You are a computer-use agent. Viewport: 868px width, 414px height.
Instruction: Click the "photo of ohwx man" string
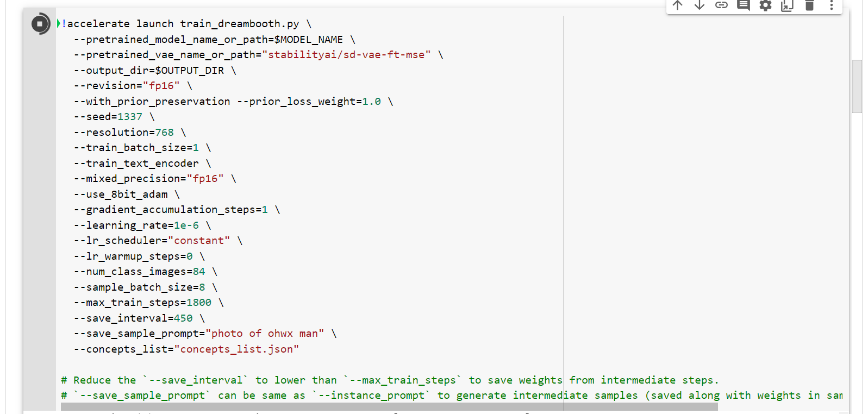tap(265, 334)
